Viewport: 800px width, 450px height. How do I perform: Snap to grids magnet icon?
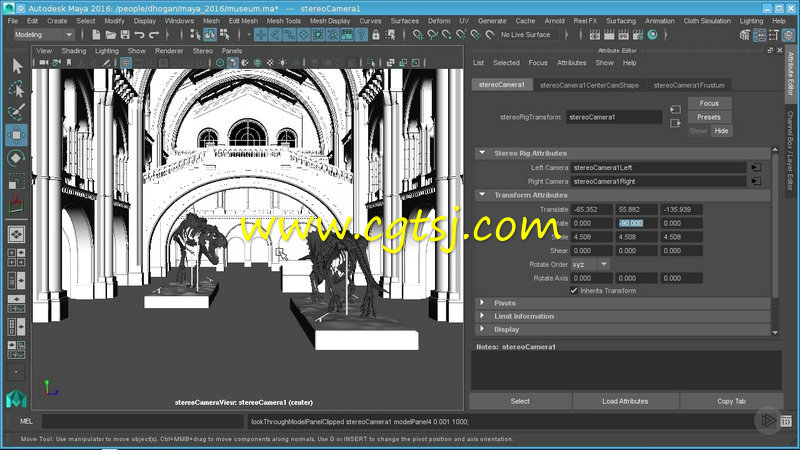(x=418, y=35)
